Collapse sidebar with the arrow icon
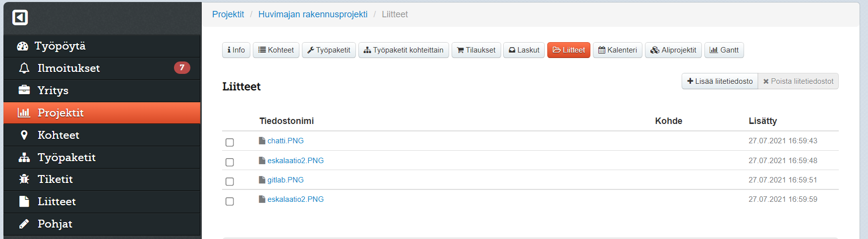The image size is (868, 239). [x=20, y=18]
